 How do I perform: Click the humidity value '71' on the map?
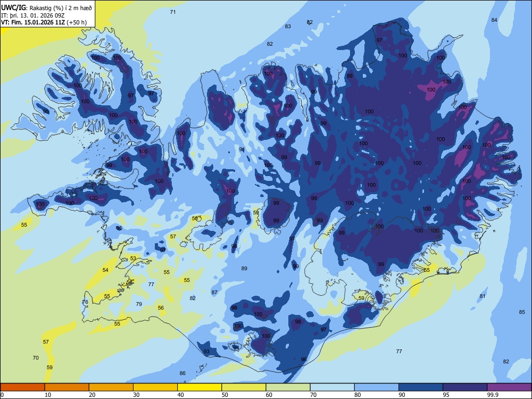pos(173,12)
